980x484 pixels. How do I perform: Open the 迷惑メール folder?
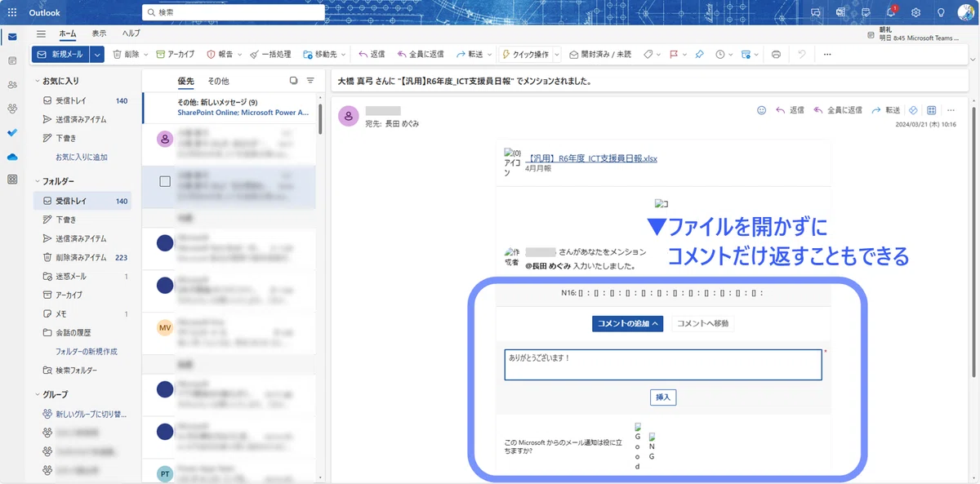pyautogui.click(x=82, y=276)
